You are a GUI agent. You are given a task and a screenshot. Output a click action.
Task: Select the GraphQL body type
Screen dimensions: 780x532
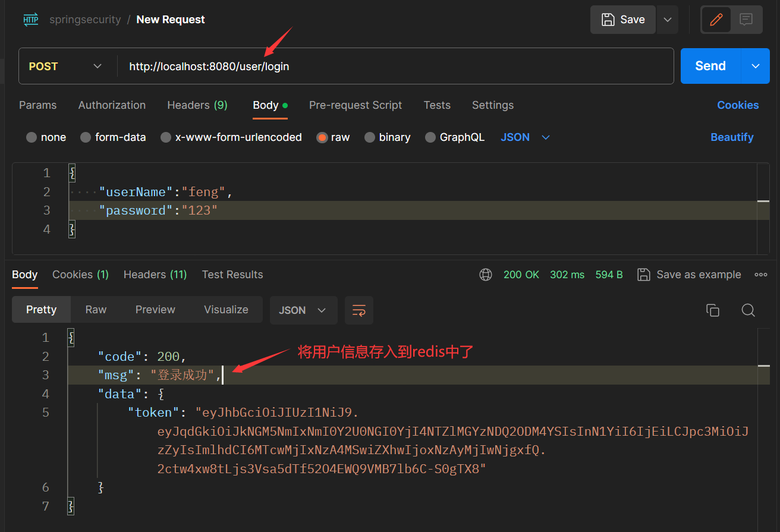(455, 137)
